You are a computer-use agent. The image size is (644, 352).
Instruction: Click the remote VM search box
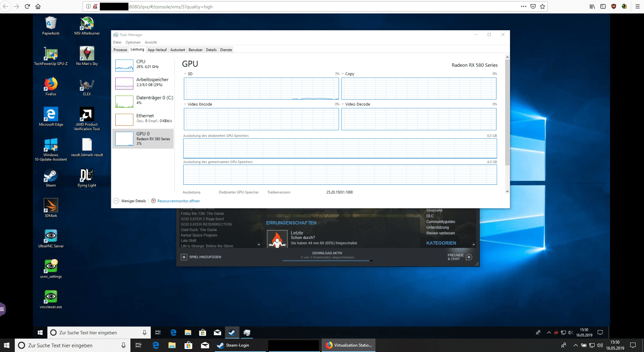99,332
